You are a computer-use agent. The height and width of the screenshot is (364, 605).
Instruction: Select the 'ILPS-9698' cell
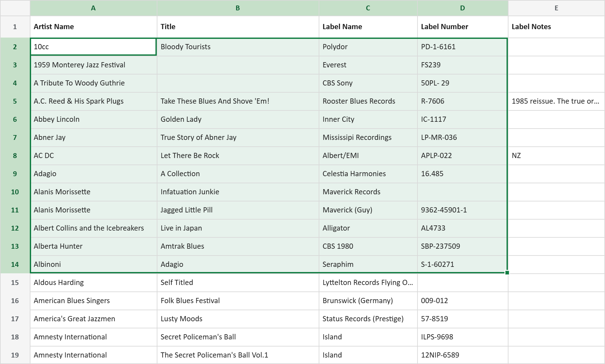point(462,337)
